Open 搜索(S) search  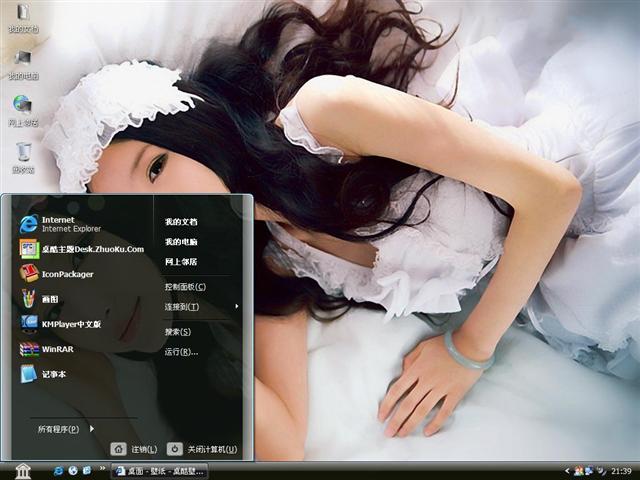pos(178,331)
